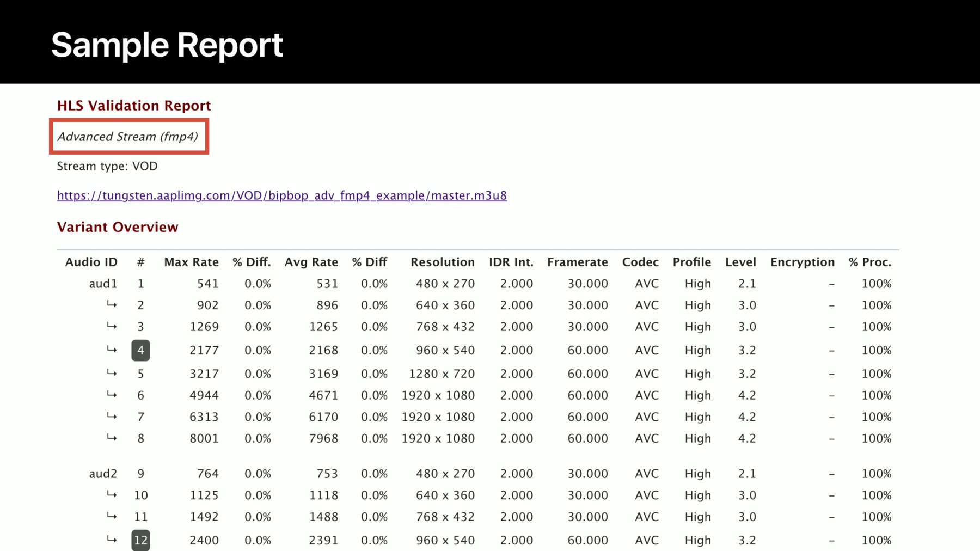Click the arrow icon beside variant 8

[112, 437]
